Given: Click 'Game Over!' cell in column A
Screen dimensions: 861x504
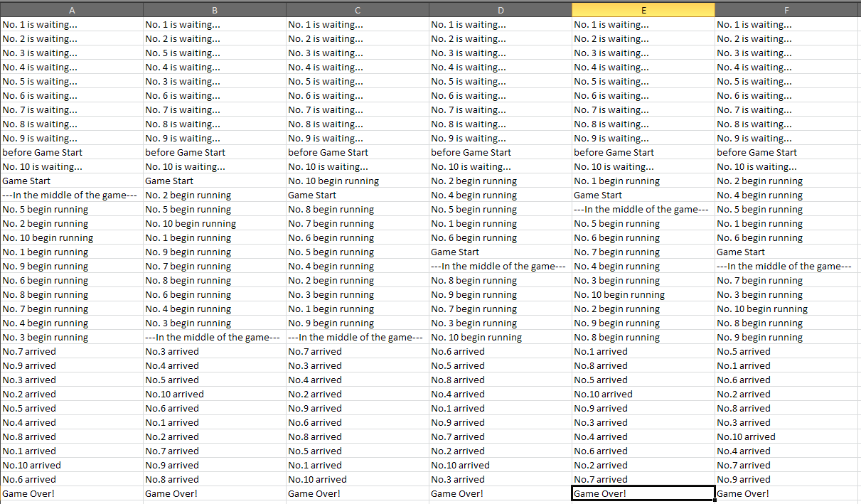Looking at the screenshot, I should [x=72, y=493].
